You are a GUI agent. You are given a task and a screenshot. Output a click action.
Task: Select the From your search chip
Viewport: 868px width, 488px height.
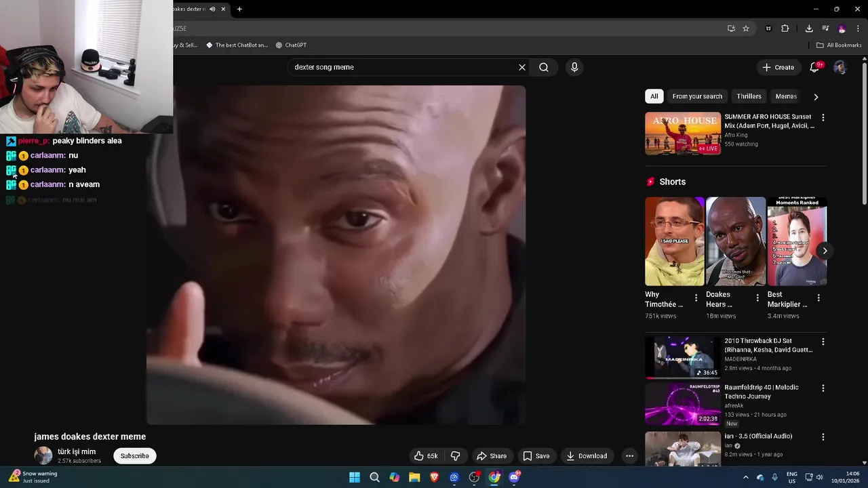(697, 96)
